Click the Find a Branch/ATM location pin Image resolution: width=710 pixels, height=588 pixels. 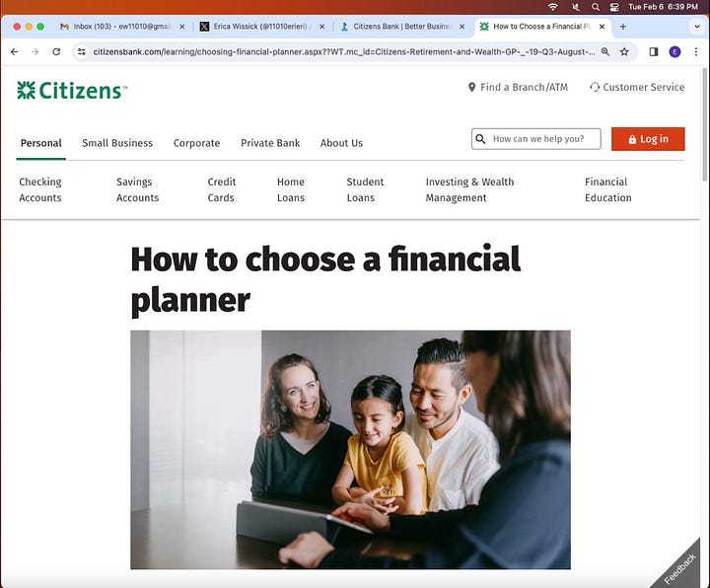pyautogui.click(x=471, y=87)
